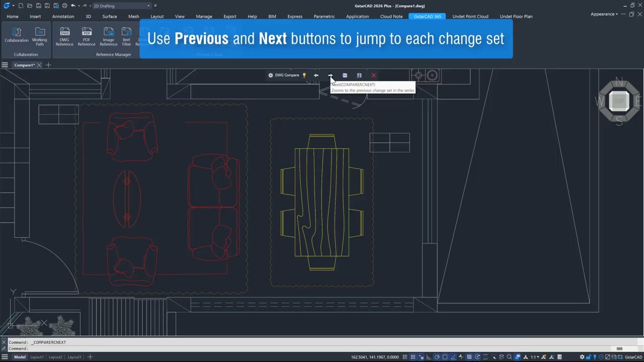Expand the quick access toolbar customize arrow
Viewport: 644px width, 362px height.
[x=155, y=6]
